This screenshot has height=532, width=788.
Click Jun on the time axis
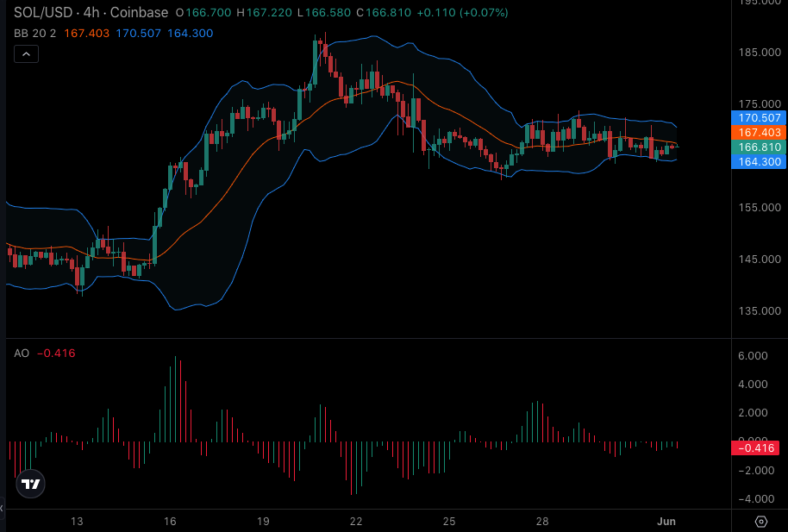[667, 521]
